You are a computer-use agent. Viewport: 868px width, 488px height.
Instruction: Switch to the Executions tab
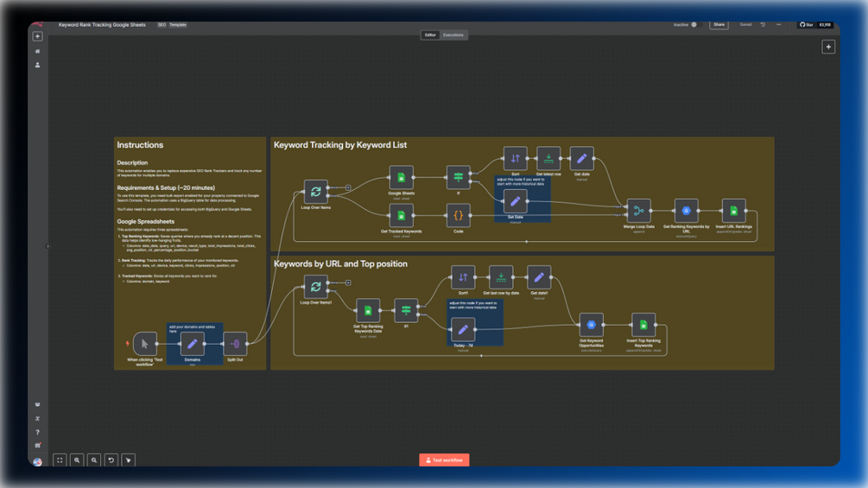click(x=453, y=35)
